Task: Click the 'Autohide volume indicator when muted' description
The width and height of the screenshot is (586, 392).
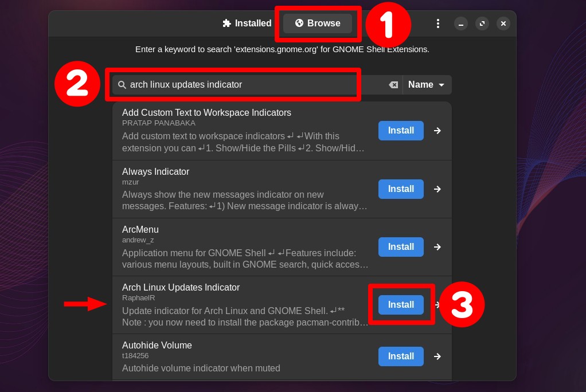Action: (x=201, y=368)
